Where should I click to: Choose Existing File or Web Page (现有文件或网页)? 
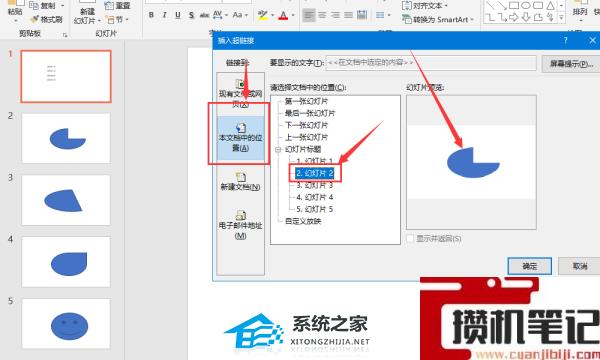click(x=240, y=94)
